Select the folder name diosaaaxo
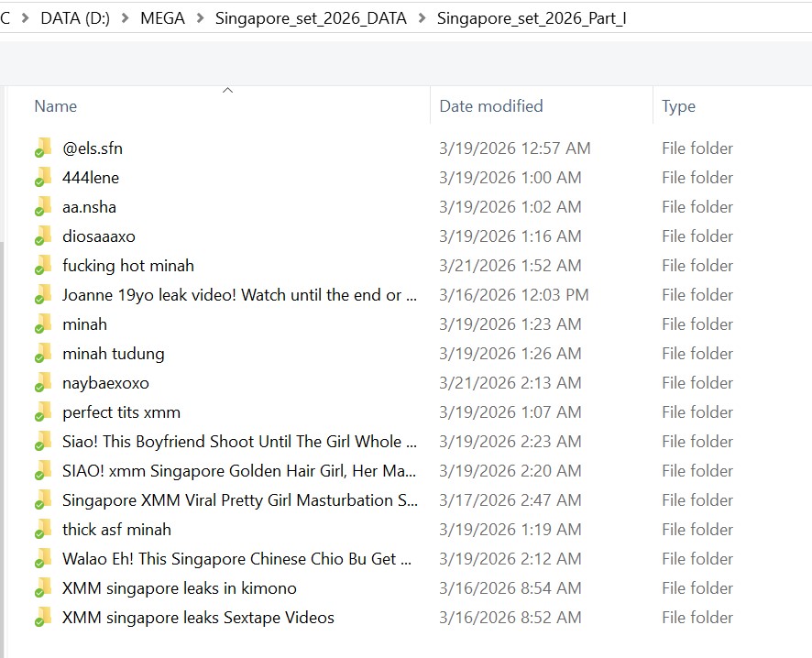The image size is (812, 658). tap(98, 236)
